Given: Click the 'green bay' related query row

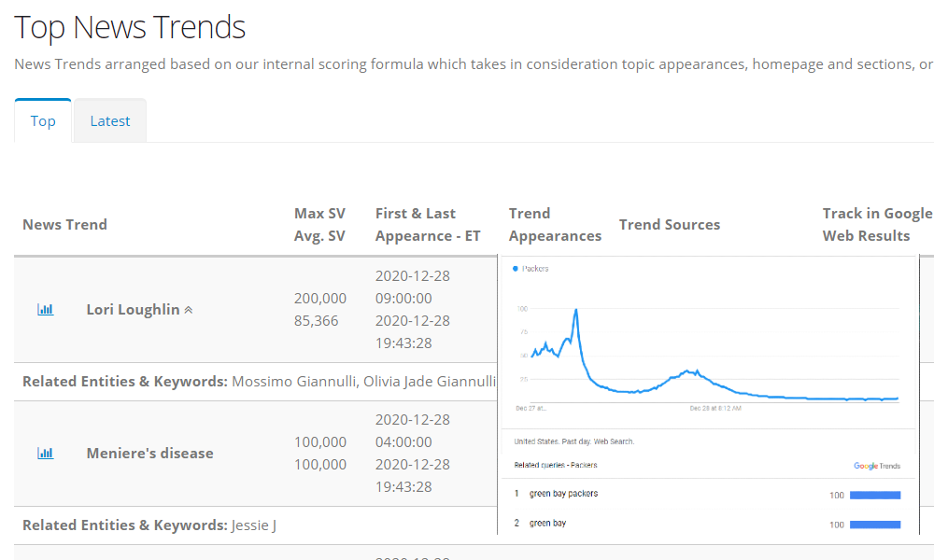Looking at the screenshot, I should click(547, 524).
